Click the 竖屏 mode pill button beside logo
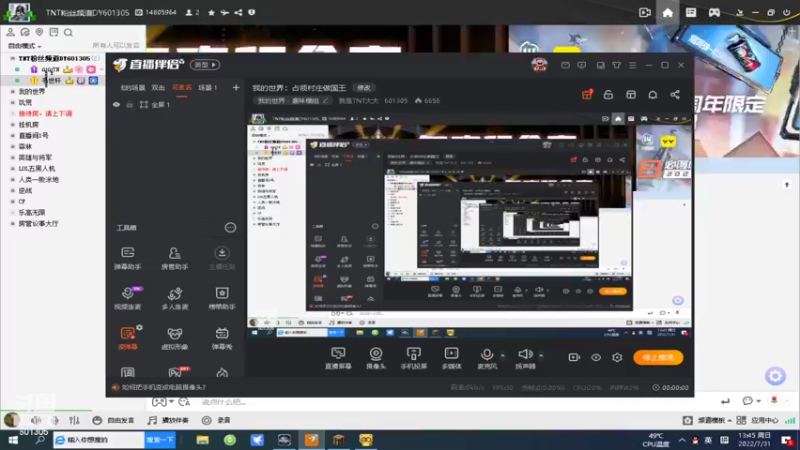Screen dimensions: 800x450 (205, 65)
